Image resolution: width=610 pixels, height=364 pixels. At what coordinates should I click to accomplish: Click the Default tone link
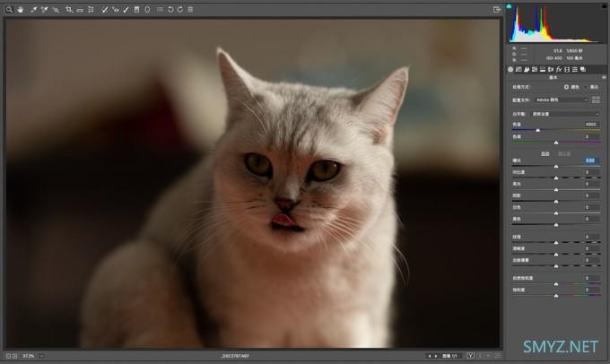[x=564, y=154]
